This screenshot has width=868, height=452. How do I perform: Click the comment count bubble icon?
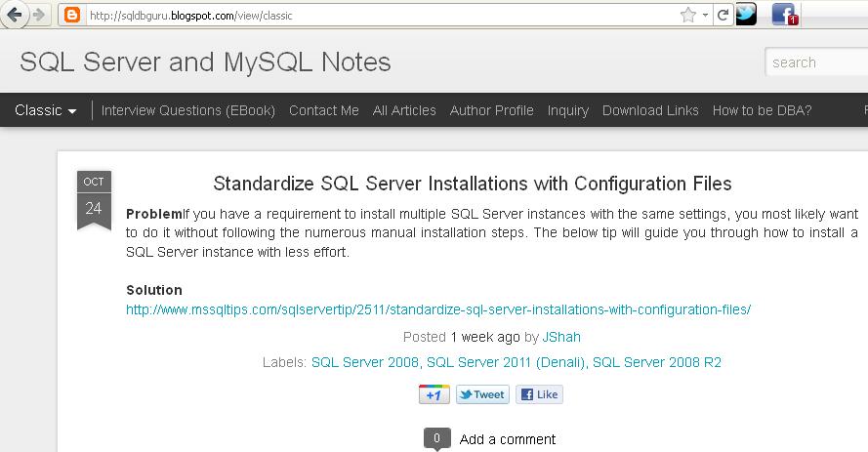[436, 438]
